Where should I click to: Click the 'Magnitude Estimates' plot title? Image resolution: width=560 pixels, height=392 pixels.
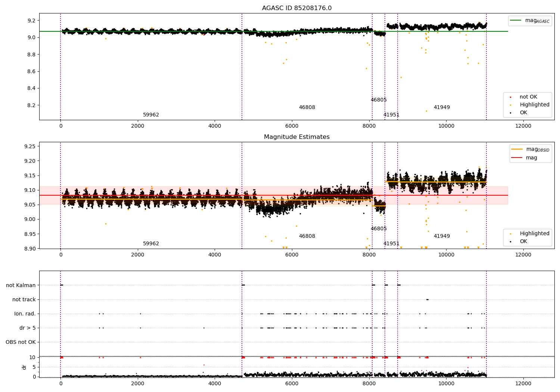pos(297,137)
